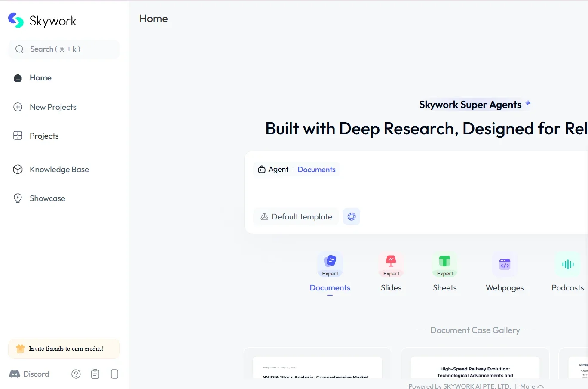This screenshot has height=389, width=588.
Task: Click the mobile phone icon in sidebar footer
Action: (x=114, y=374)
